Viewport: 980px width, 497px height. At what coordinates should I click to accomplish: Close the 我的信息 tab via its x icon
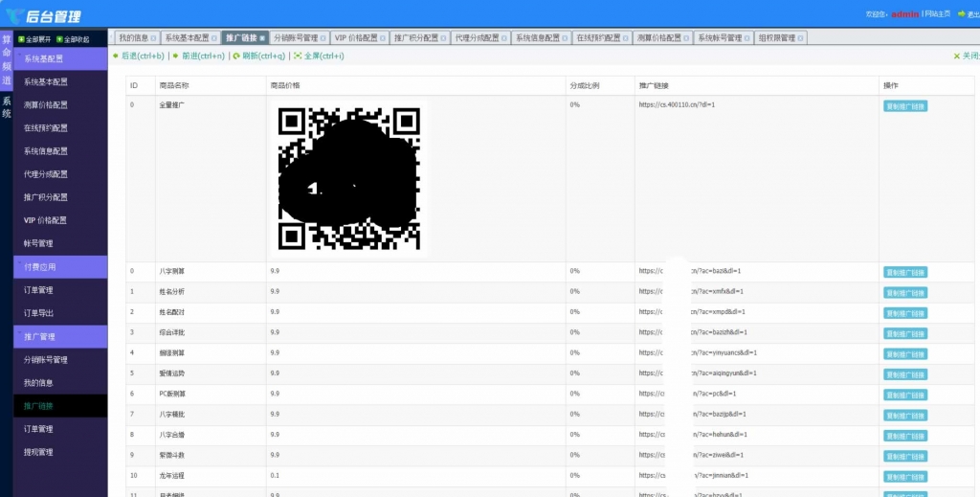click(x=152, y=38)
